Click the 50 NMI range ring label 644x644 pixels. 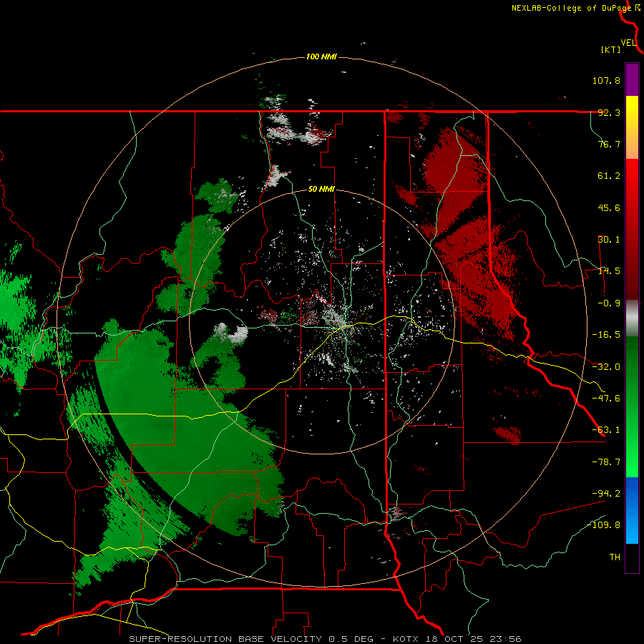click(321, 190)
